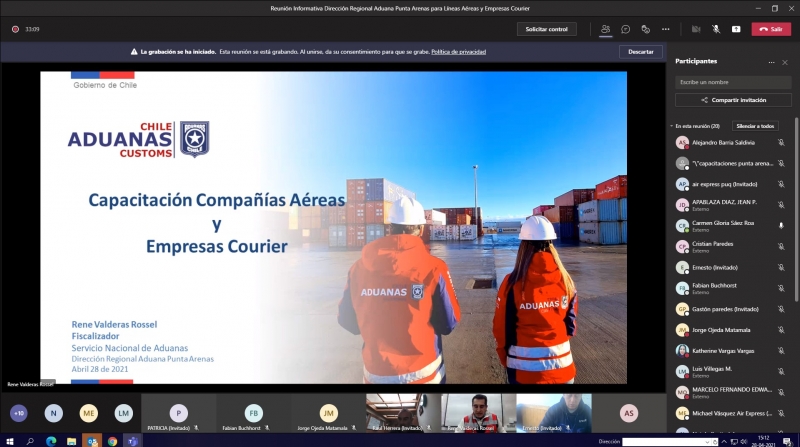Click mic icon next to Luis Villegas M.
This screenshot has width=800, height=447.
pos(781,371)
